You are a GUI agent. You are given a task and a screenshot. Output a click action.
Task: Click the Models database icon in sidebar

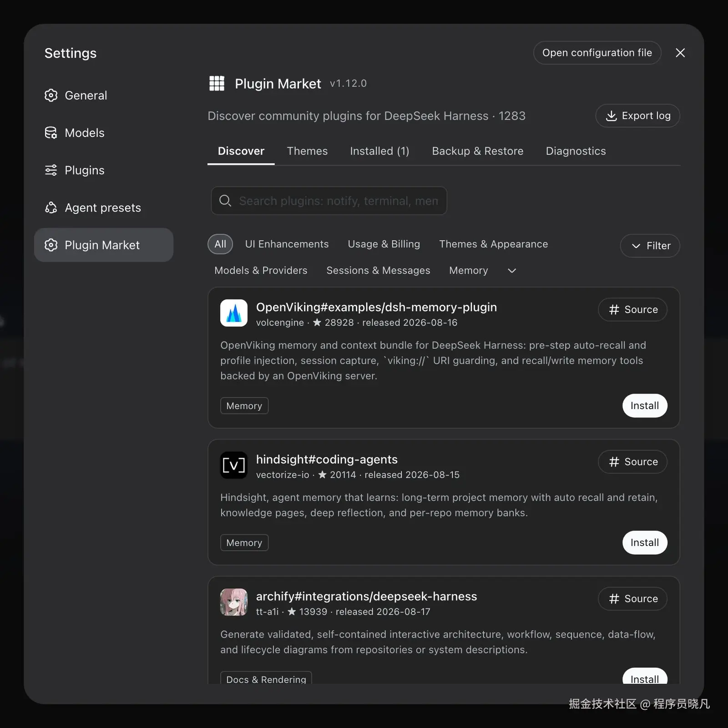click(x=51, y=133)
